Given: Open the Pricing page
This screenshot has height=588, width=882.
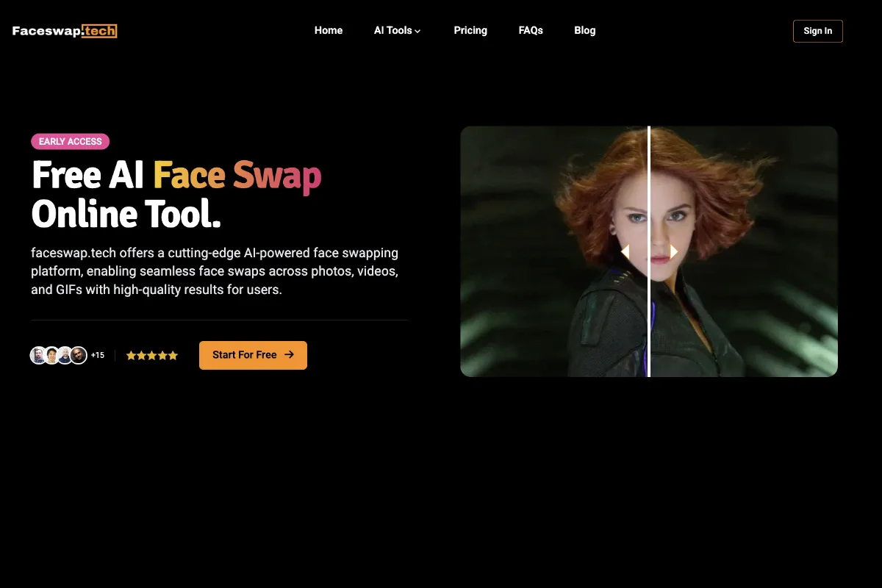Looking at the screenshot, I should coord(470,30).
